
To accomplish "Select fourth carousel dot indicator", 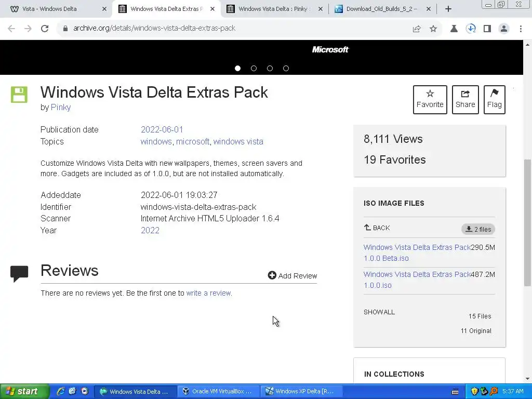I will point(286,68).
